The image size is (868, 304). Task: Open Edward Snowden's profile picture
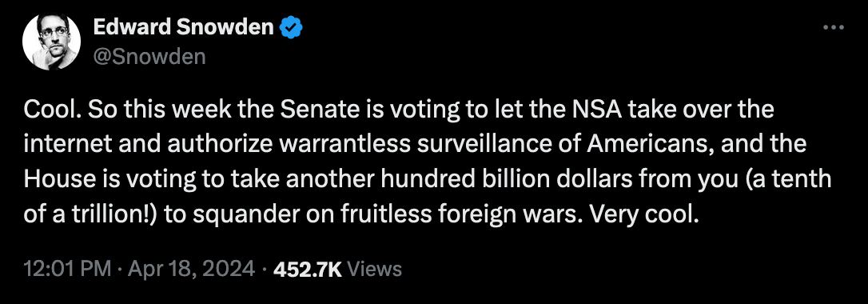tap(51, 42)
